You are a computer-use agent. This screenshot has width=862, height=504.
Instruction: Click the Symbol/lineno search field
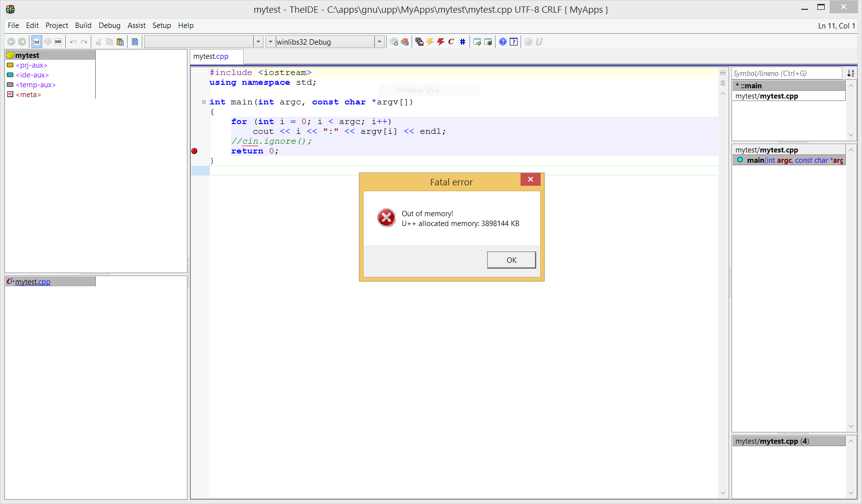click(x=786, y=73)
